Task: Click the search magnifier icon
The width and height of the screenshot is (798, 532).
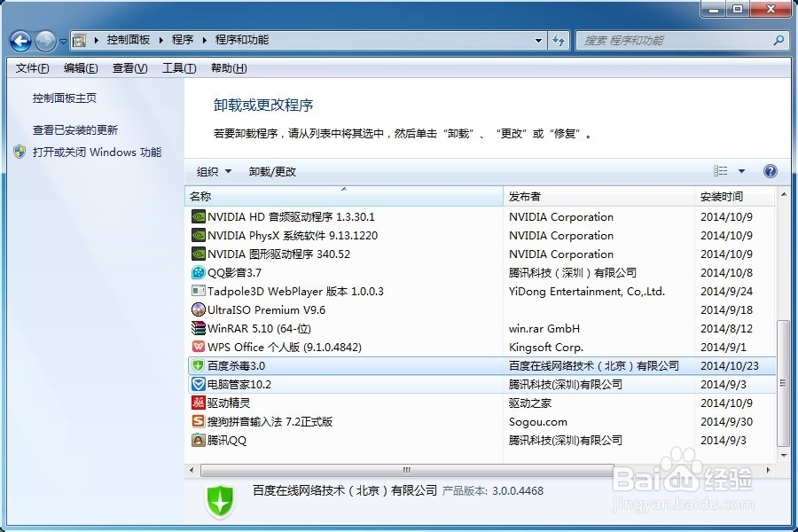Action: click(x=778, y=40)
